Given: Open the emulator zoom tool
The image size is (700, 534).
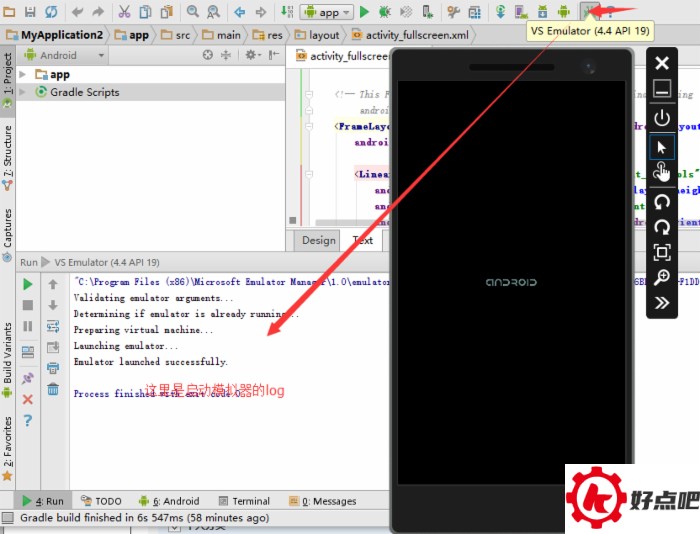Looking at the screenshot, I should coord(661,277).
